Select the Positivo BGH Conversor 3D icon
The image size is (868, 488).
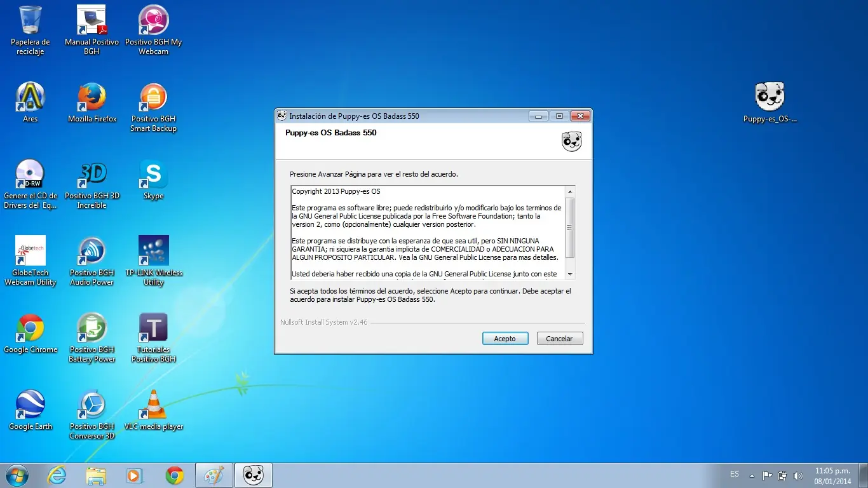pos(92,414)
